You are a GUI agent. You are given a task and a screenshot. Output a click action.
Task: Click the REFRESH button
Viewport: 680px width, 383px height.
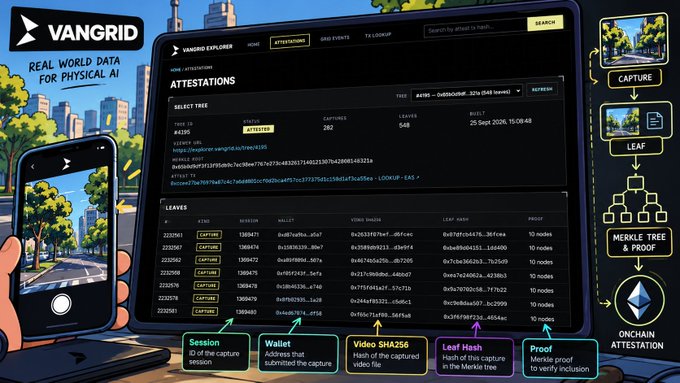(542, 89)
